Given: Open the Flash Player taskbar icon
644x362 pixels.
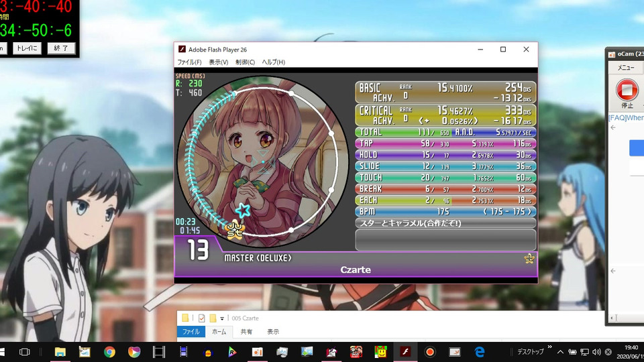Looking at the screenshot, I should click(405, 352).
